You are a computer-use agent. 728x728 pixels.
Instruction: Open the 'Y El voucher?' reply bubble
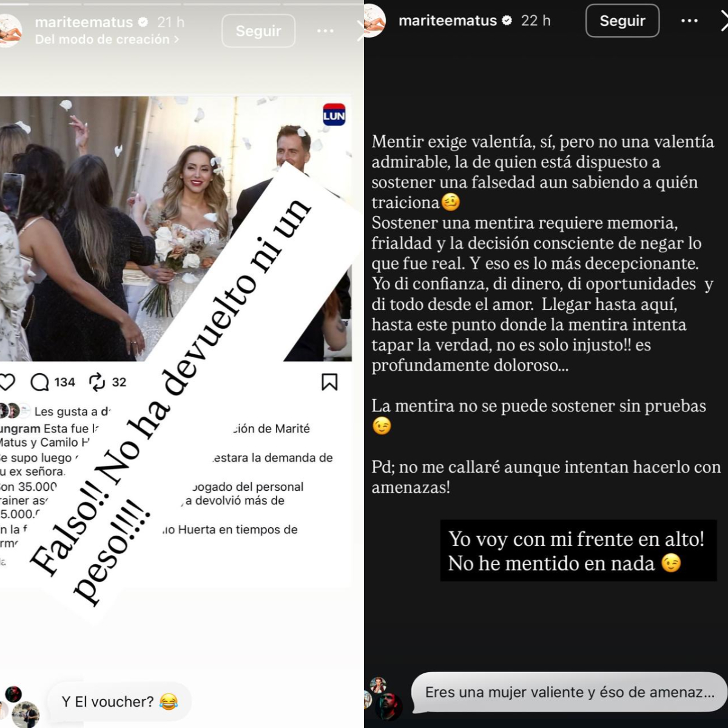coord(120,702)
